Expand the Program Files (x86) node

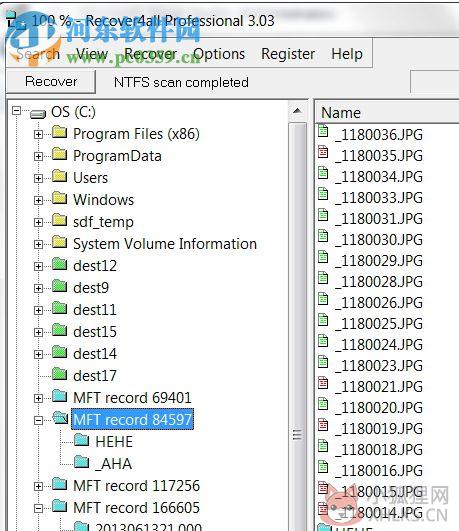click(x=38, y=134)
